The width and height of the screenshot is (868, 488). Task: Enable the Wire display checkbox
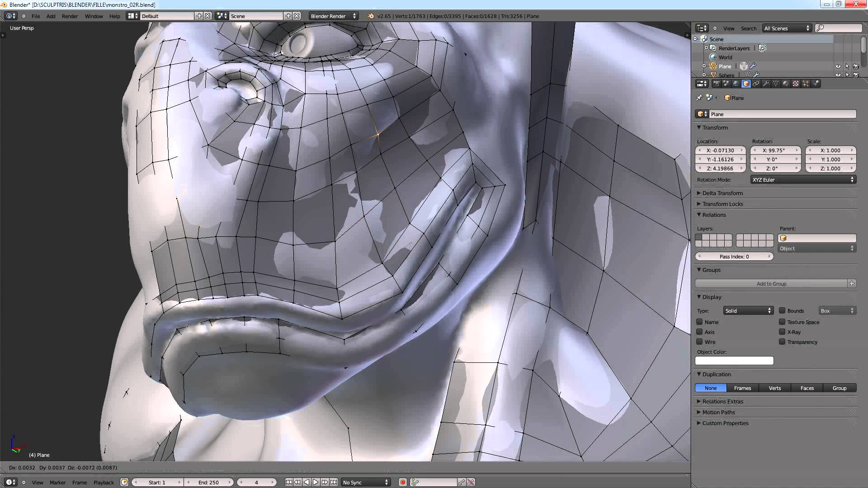click(699, 342)
